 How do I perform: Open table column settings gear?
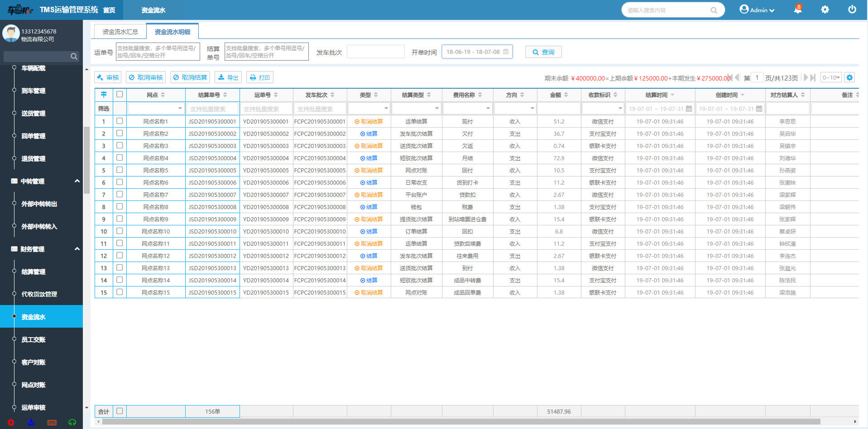(849, 78)
